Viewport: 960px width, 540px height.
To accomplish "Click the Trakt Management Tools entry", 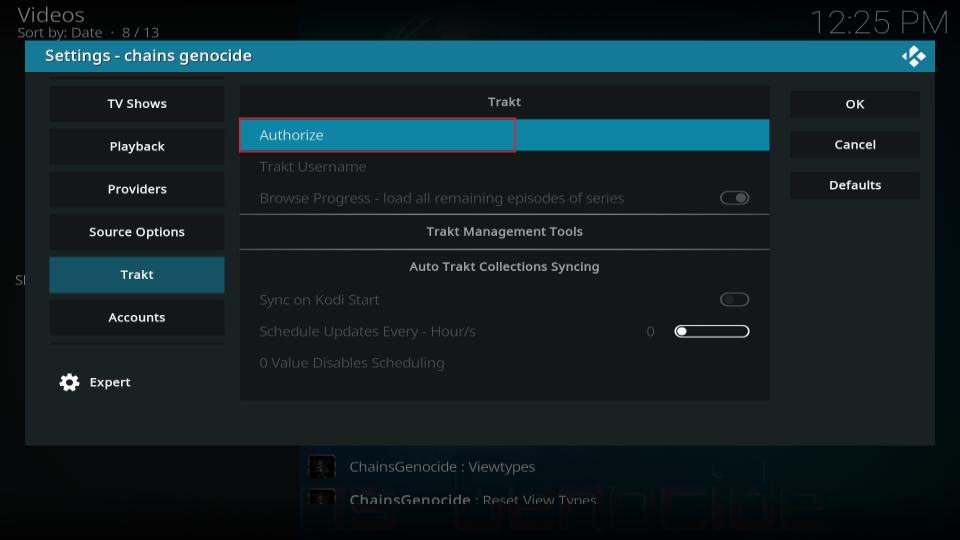I will point(504,231).
